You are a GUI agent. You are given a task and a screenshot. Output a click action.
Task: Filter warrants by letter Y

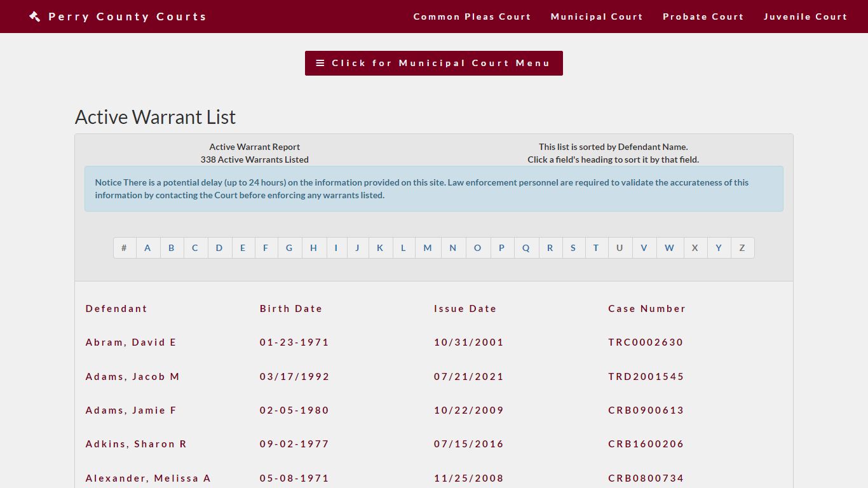pos(719,248)
